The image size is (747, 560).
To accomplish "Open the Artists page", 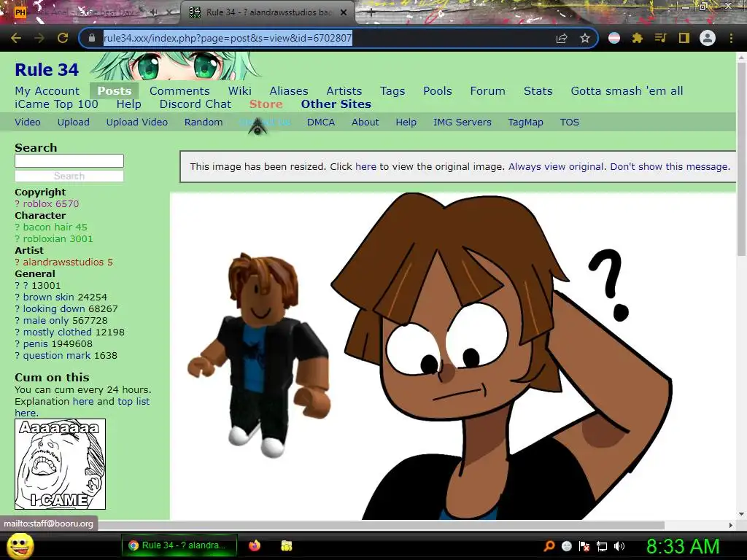I will 344,91.
